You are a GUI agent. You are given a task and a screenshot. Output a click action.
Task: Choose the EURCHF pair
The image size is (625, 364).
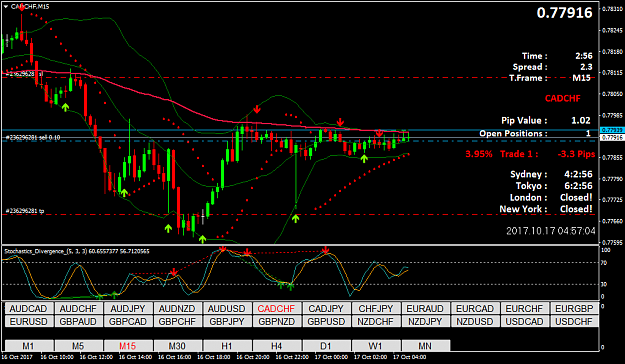[524, 309]
